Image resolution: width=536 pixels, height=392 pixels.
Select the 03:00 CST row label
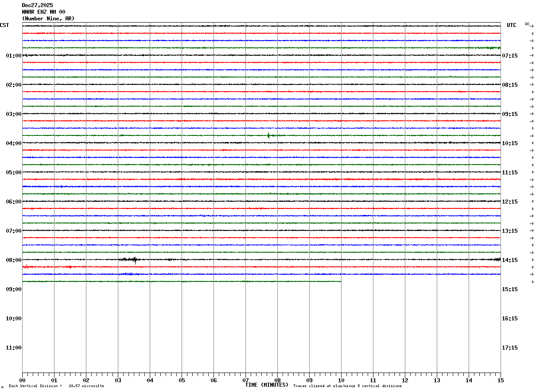(x=14, y=114)
